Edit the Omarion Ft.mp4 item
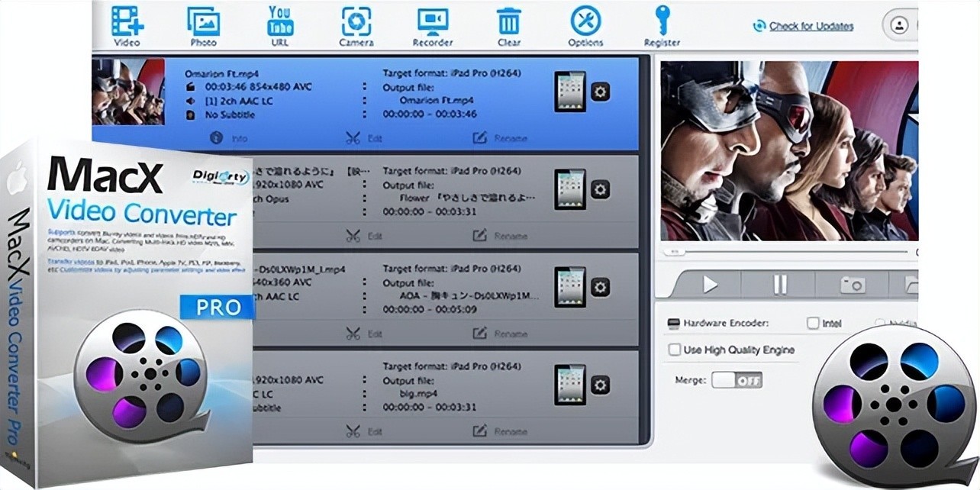Image resolution: width=980 pixels, height=490 pixels. coord(364,138)
